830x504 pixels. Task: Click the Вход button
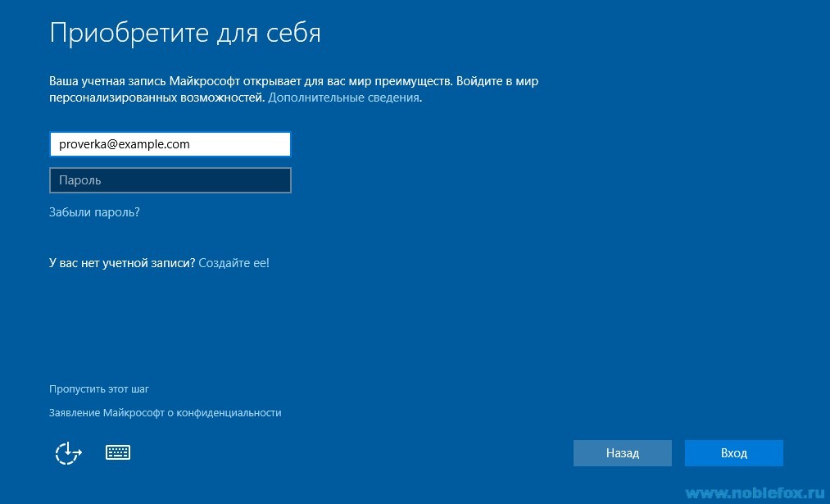click(733, 453)
